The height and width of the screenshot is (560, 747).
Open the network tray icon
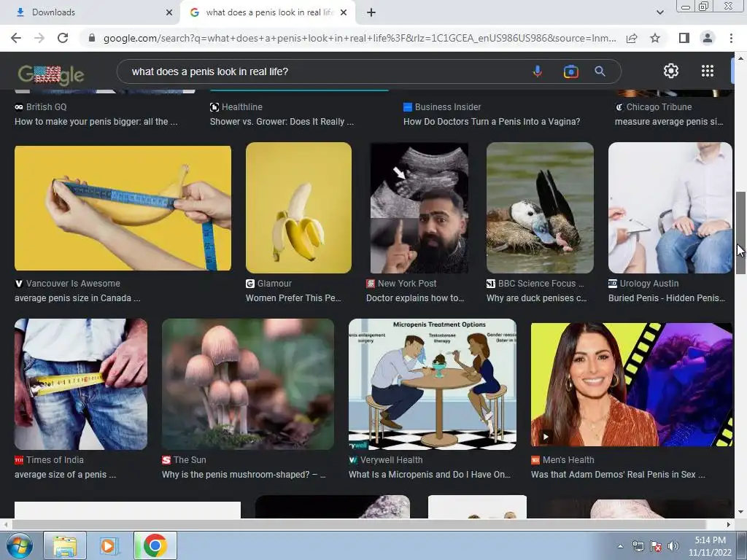coord(638,546)
